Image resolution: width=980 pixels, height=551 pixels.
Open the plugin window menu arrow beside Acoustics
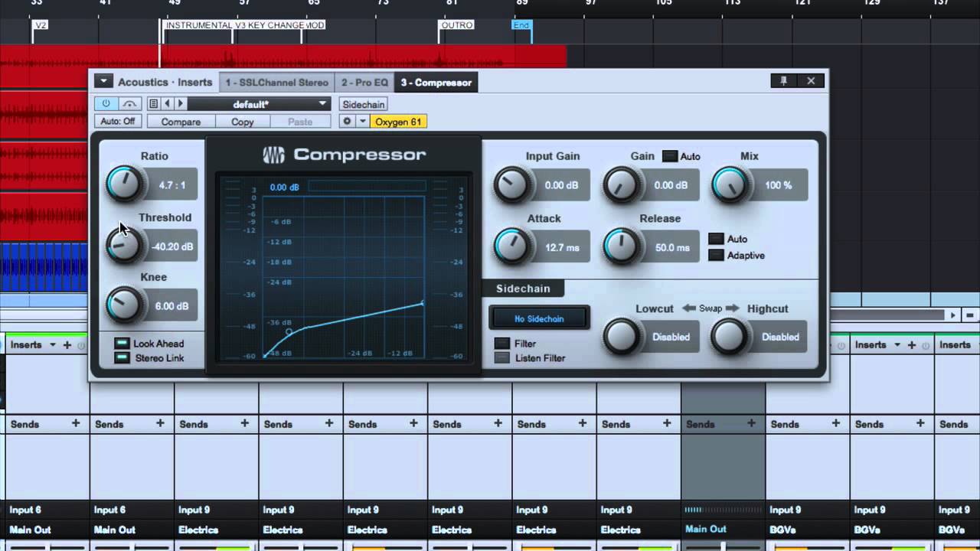point(103,81)
